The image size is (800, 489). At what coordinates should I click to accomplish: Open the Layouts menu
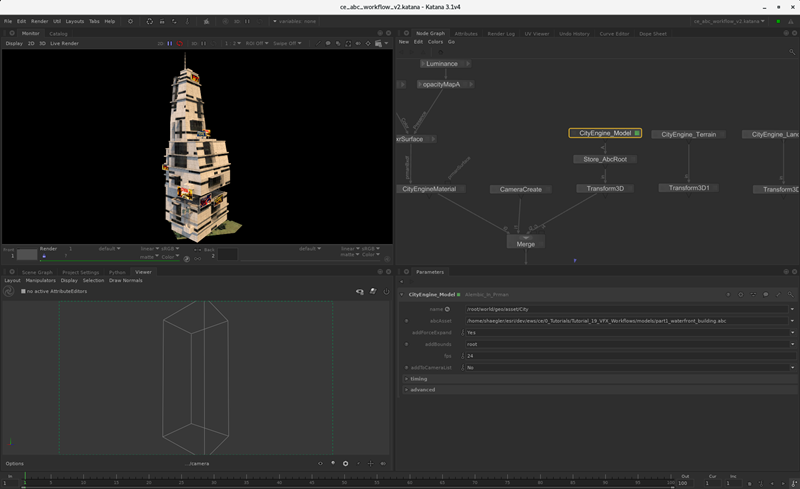point(75,21)
